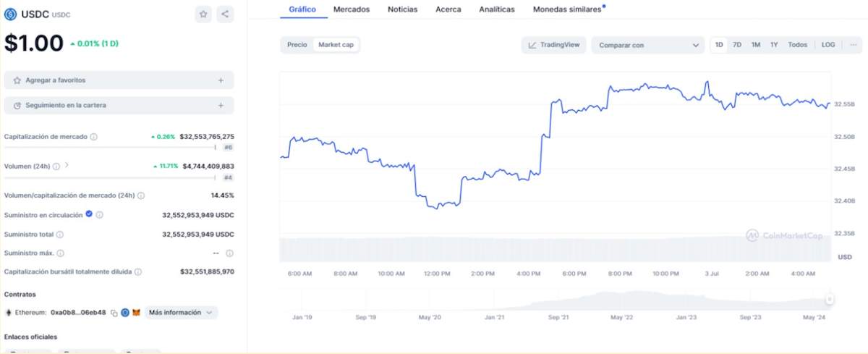
Task: Open the Analíticas tab
Action: point(497,9)
